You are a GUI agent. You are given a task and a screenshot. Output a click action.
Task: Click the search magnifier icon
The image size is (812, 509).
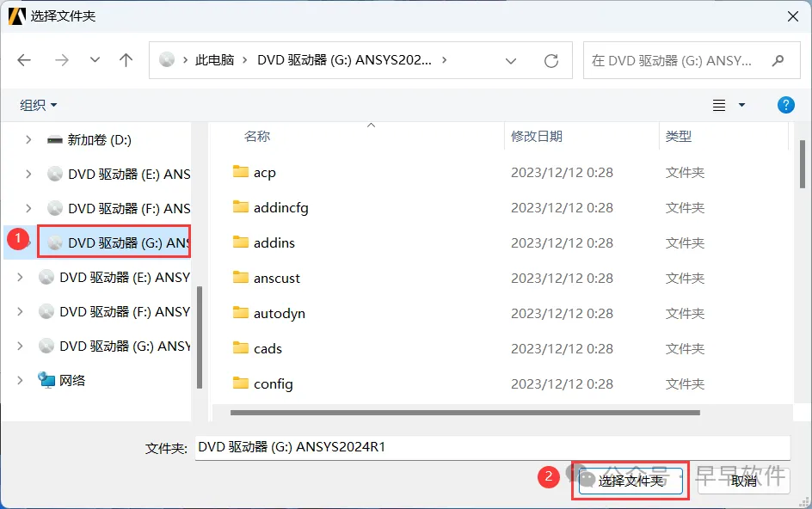(778, 60)
